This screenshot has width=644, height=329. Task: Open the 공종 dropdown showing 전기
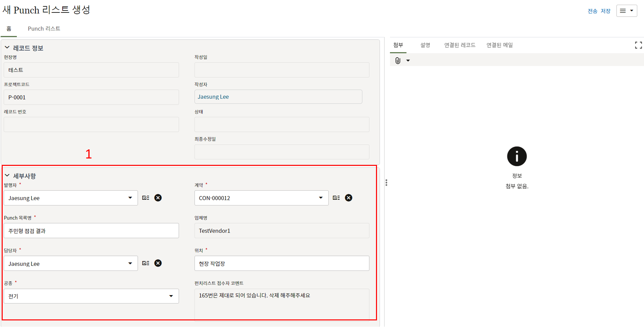coord(171,296)
